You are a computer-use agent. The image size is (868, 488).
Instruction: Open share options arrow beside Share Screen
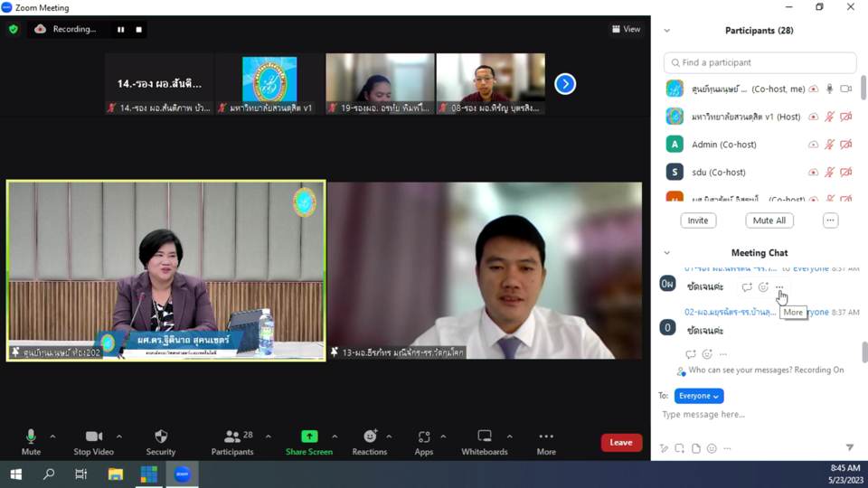click(335, 436)
